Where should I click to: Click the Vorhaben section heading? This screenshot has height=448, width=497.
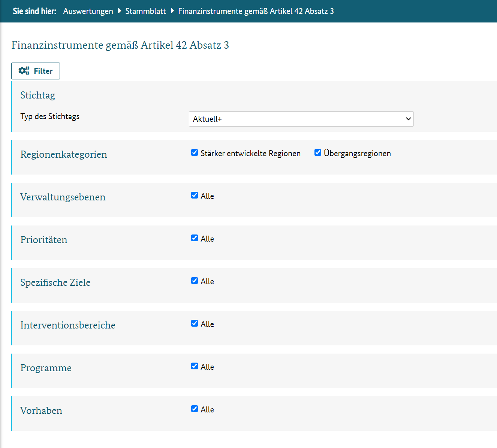[x=41, y=411]
